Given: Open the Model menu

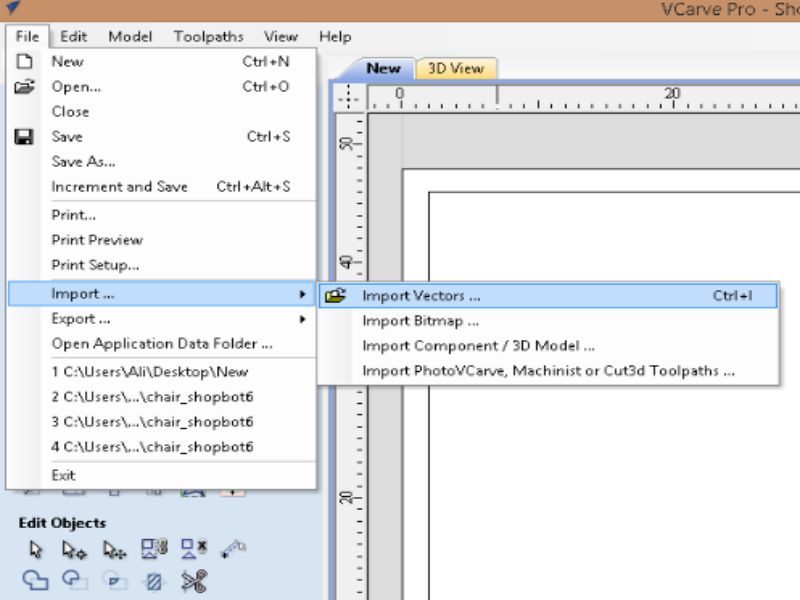Looking at the screenshot, I should point(130,37).
